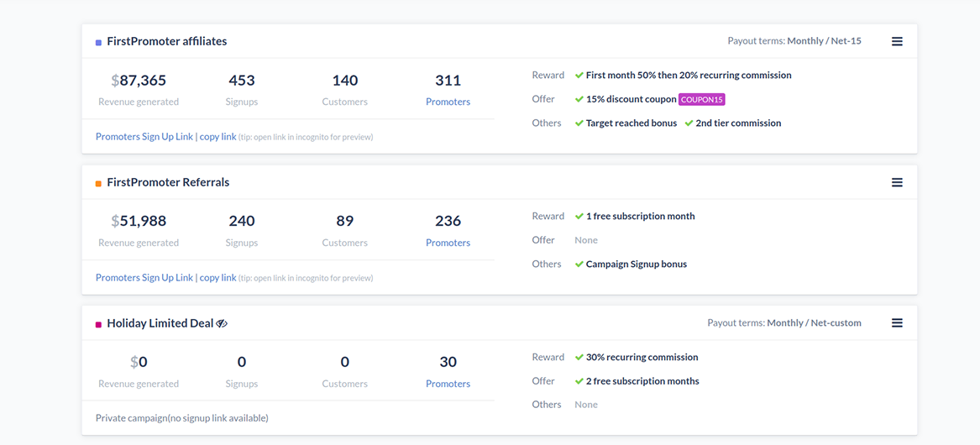This screenshot has width=980, height=445.
Task: Click the green check beside Campaign Signup bonus
Action: point(579,264)
